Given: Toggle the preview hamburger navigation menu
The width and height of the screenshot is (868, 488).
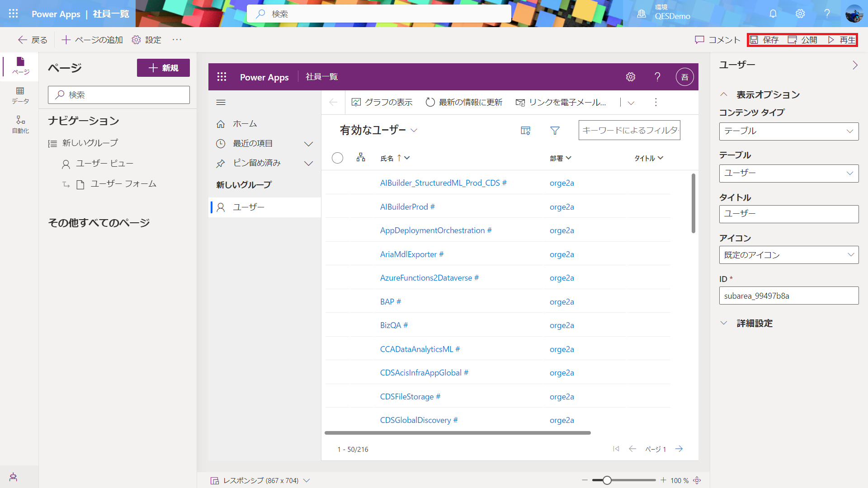Looking at the screenshot, I should click(x=221, y=103).
